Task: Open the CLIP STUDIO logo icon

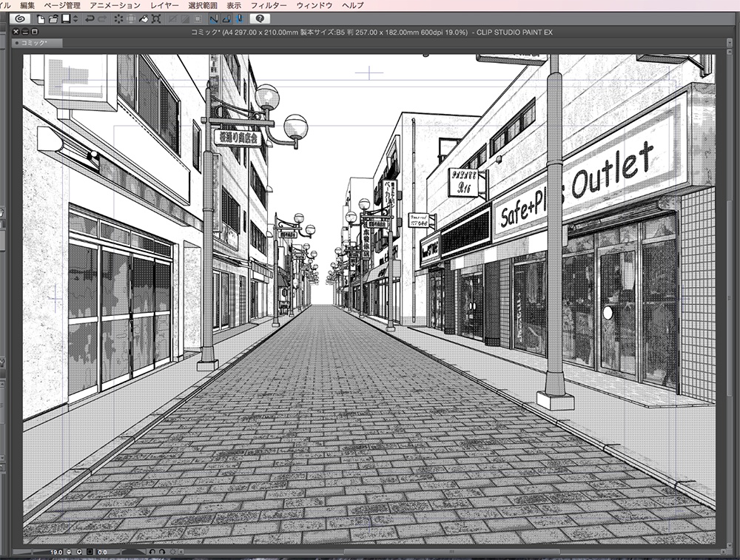Action: 20,21
